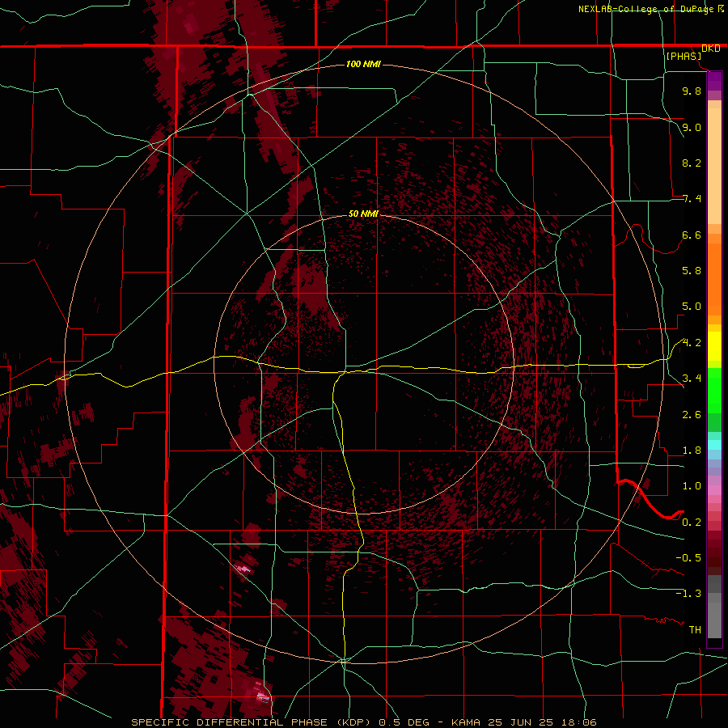Click the 100 NMI range ring label
This screenshot has height=728, width=728.
[x=363, y=64]
